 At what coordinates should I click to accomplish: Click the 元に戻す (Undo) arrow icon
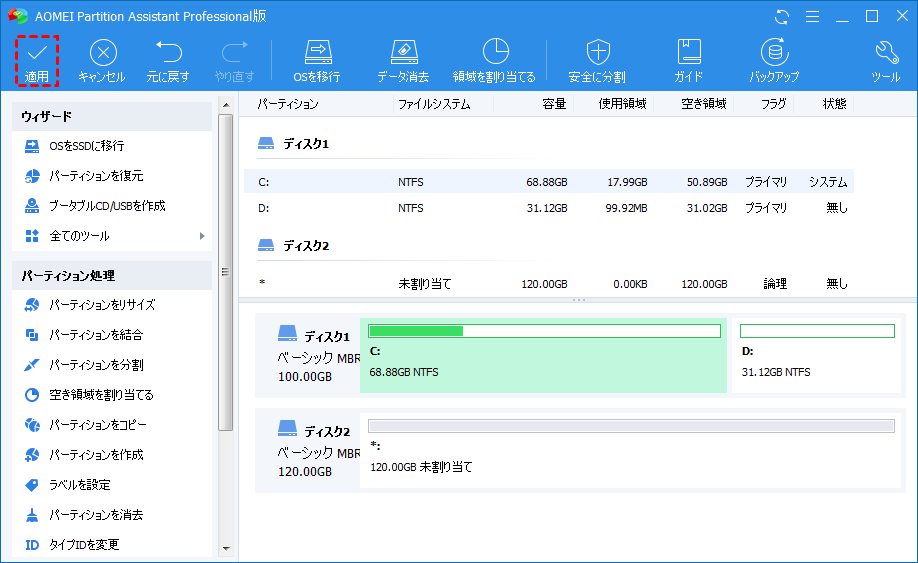tap(169, 52)
